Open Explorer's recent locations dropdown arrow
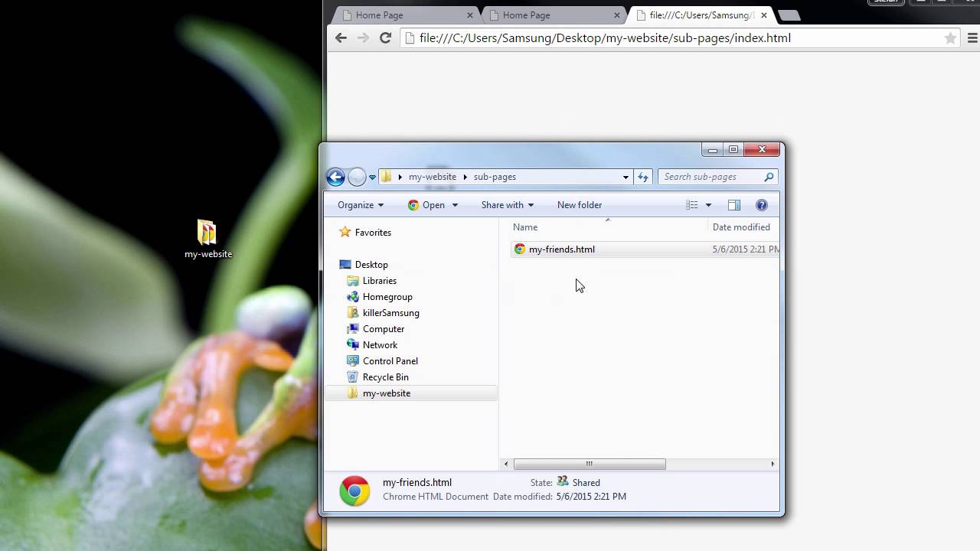Image resolution: width=980 pixels, height=551 pixels. [372, 177]
